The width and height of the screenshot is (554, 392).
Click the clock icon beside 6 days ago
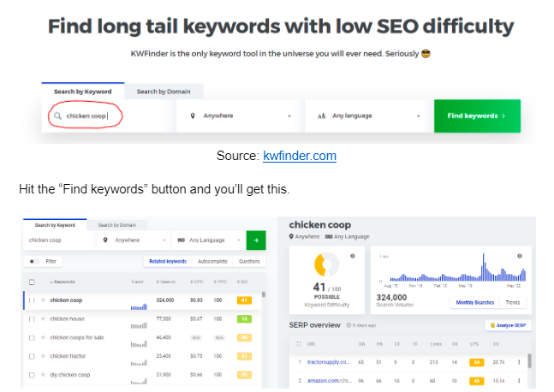(348, 325)
